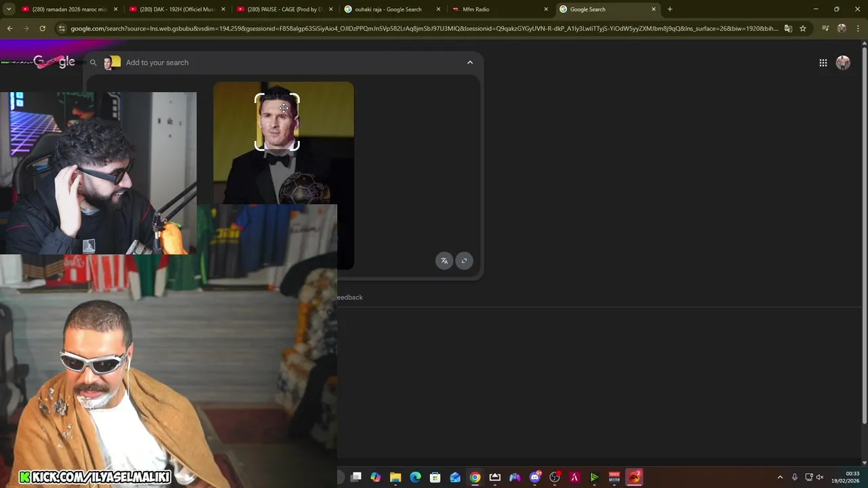The image size is (868, 488).
Task: Open Chrome profile avatar in toolbar
Action: click(x=842, y=28)
